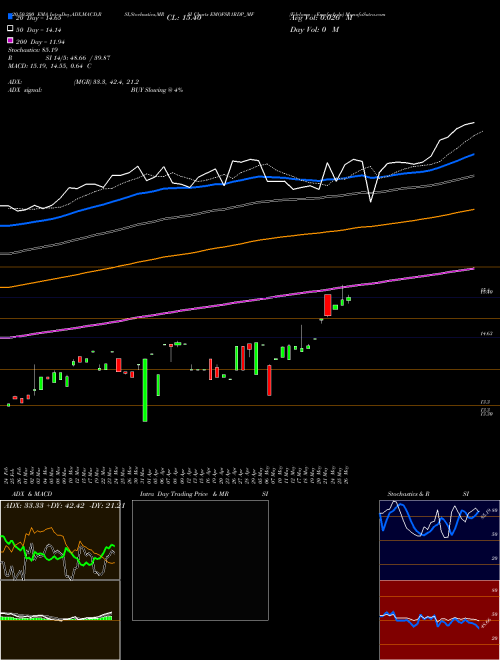Screen dimensions: 500x660
Task: Click the 'Day Vol: 0 M' label
Action: (314, 30)
